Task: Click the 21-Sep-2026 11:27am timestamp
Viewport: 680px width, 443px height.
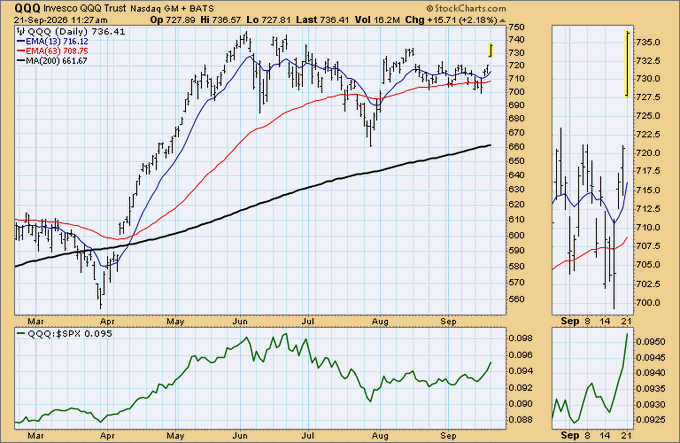Action: [x=60, y=20]
